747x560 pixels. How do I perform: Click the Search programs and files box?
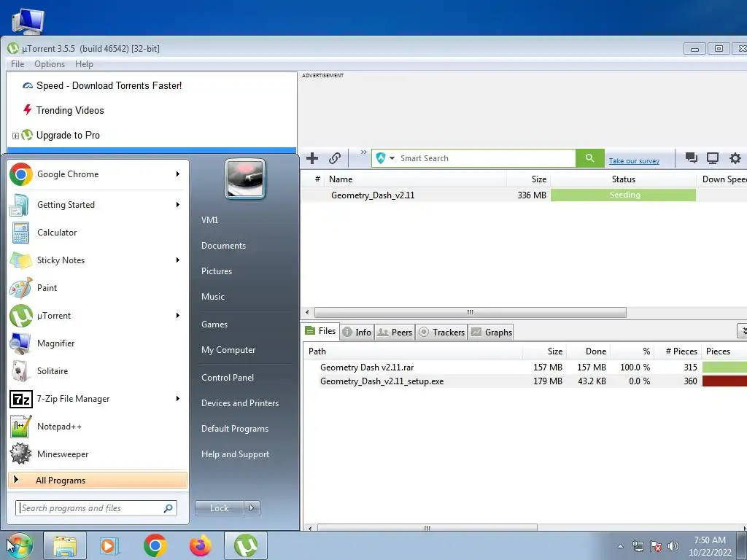[96, 508]
